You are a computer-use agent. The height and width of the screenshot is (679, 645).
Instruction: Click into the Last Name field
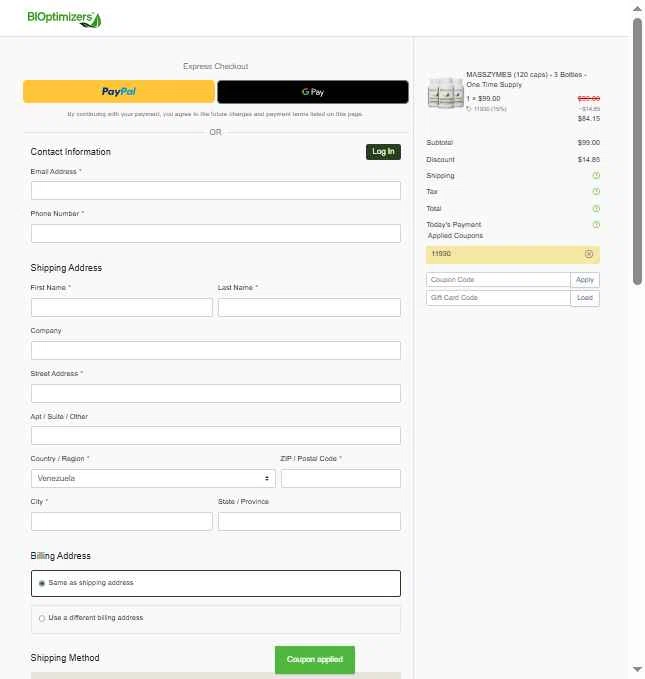click(309, 307)
